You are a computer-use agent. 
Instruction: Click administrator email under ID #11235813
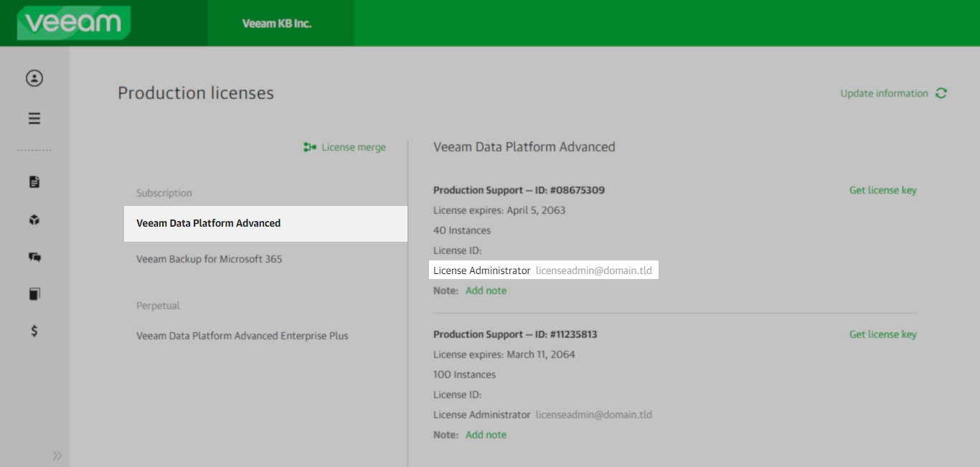coord(594,415)
